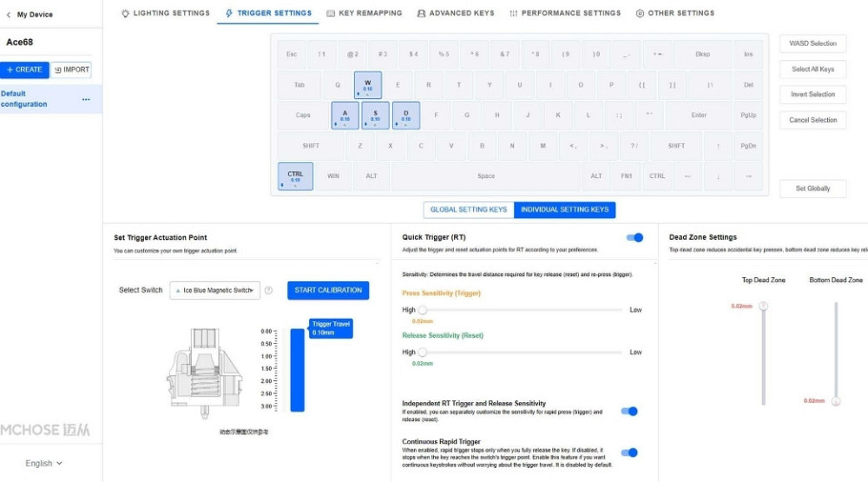Select the highlighted CTRL key at bottom-left
868x482 pixels.
[295, 176]
